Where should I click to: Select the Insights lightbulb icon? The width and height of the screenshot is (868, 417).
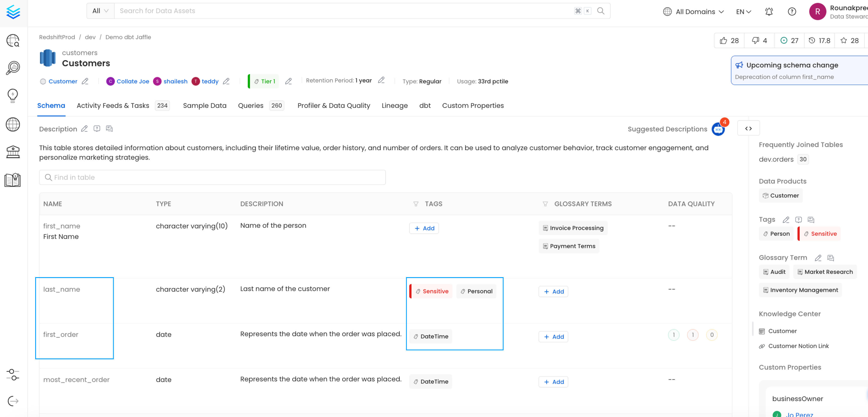click(x=13, y=95)
